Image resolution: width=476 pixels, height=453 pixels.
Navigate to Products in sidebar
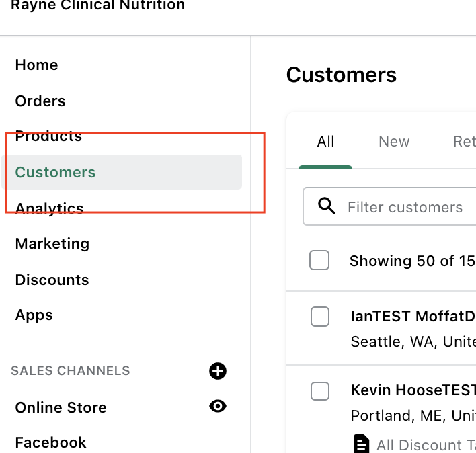click(x=48, y=136)
